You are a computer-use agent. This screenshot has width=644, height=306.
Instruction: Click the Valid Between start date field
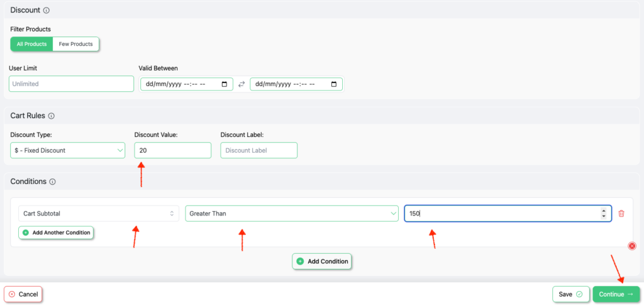(x=187, y=84)
